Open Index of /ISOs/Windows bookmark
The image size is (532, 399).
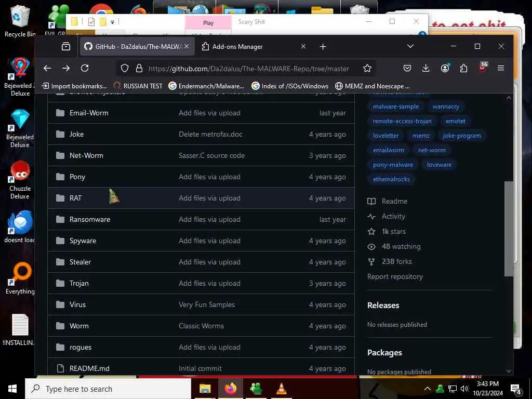(290, 86)
